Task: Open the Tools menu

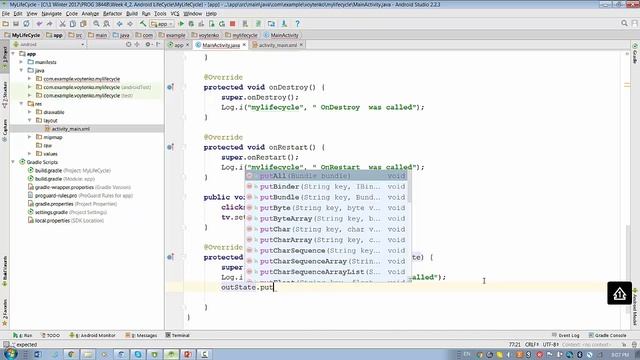Action: 160,13
